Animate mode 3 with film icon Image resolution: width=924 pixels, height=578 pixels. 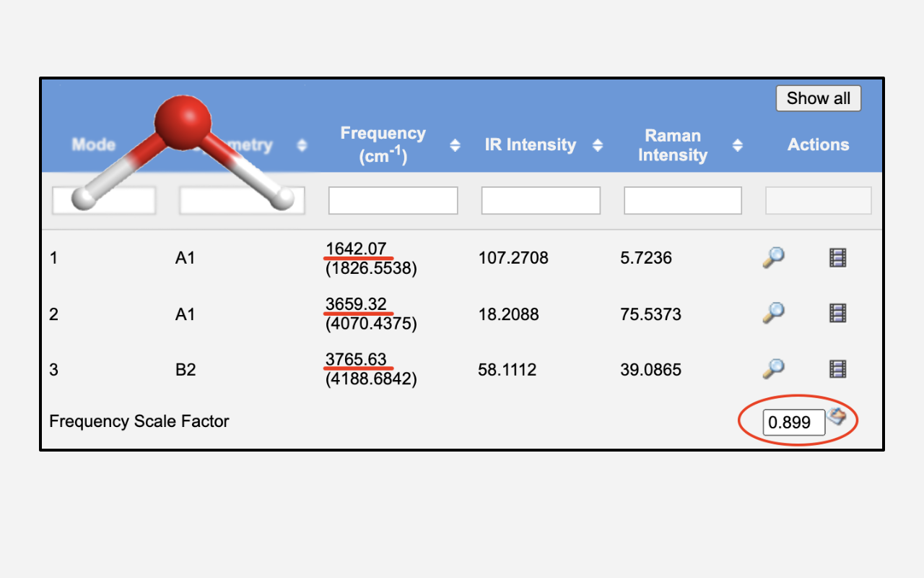(837, 369)
